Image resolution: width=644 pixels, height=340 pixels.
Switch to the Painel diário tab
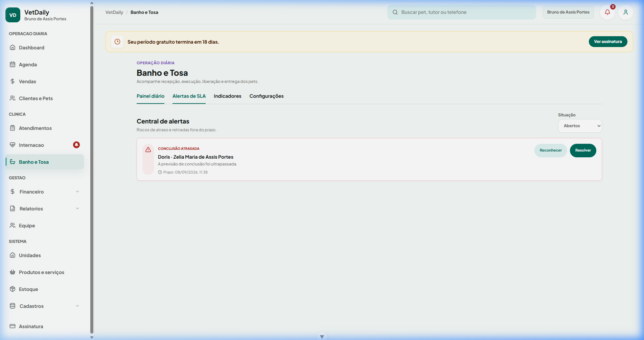click(151, 96)
